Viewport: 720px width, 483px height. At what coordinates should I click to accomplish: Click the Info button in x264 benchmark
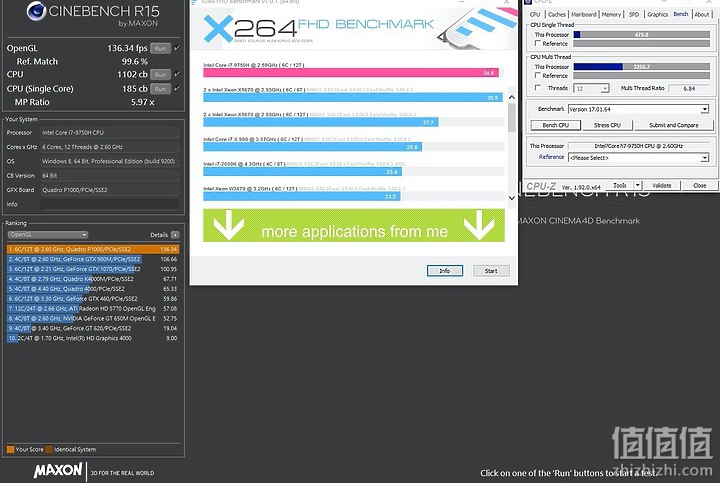pyautogui.click(x=444, y=271)
